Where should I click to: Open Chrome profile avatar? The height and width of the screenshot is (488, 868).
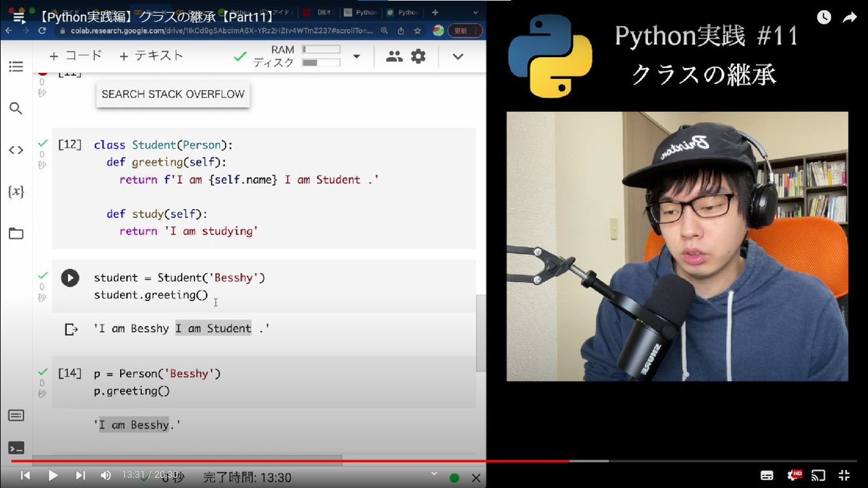coord(438,31)
